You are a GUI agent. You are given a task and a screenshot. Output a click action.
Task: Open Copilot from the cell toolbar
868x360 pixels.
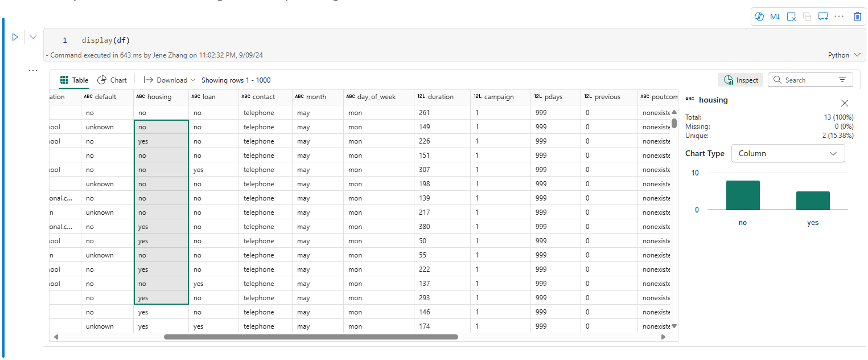coord(759,17)
